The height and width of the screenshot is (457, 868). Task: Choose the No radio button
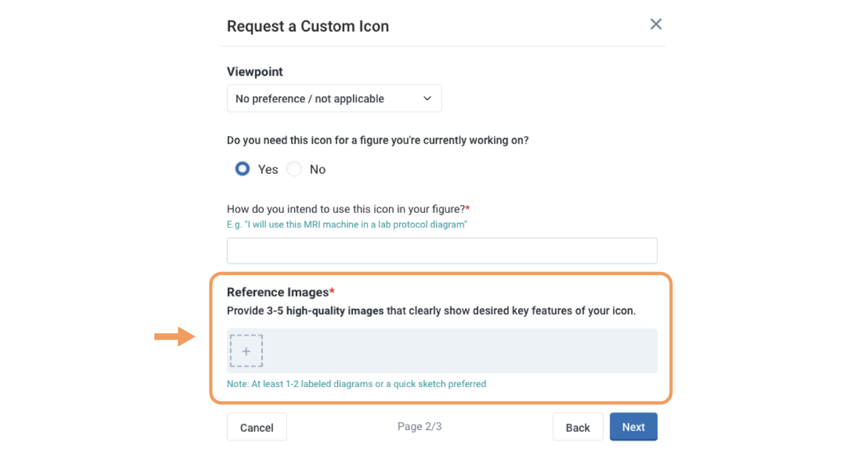(294, 169)
